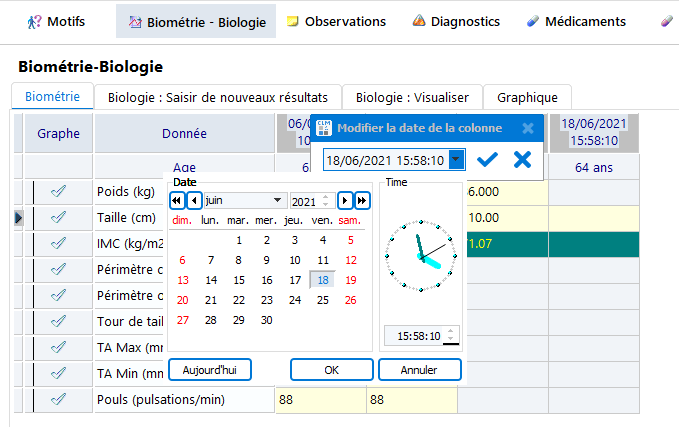Select day 25 in the calendar
The image size is (679, 427).
pyautogui.click(x=322, y=299)
